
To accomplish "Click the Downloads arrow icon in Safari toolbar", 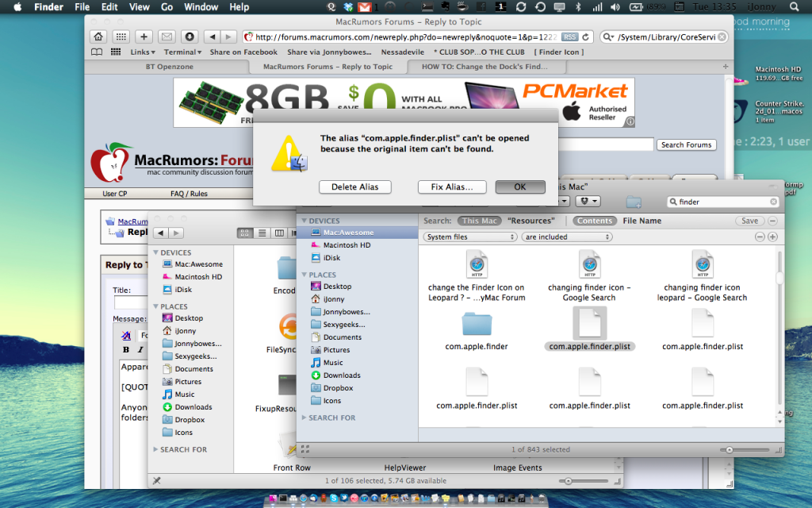I will click(x=190, y=37).
